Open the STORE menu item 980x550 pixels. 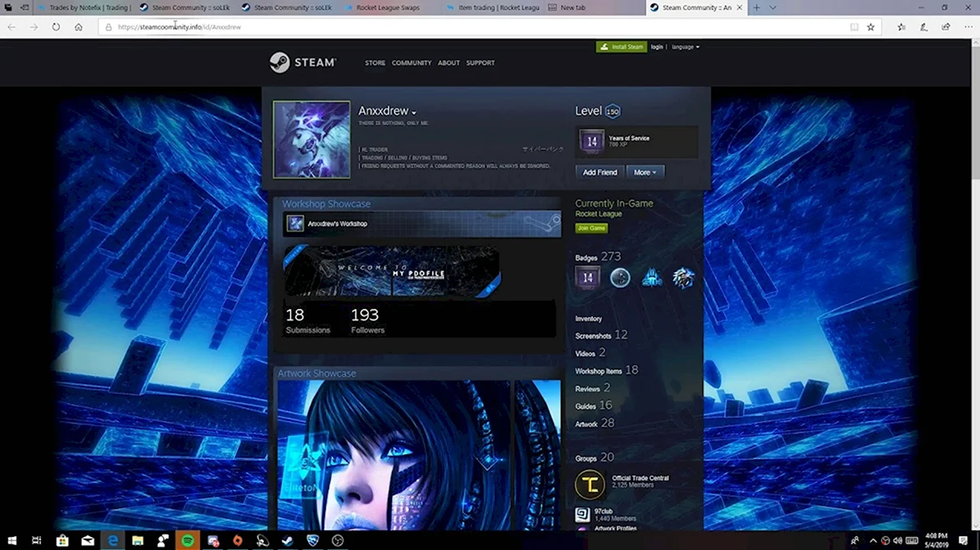point(375,63)
